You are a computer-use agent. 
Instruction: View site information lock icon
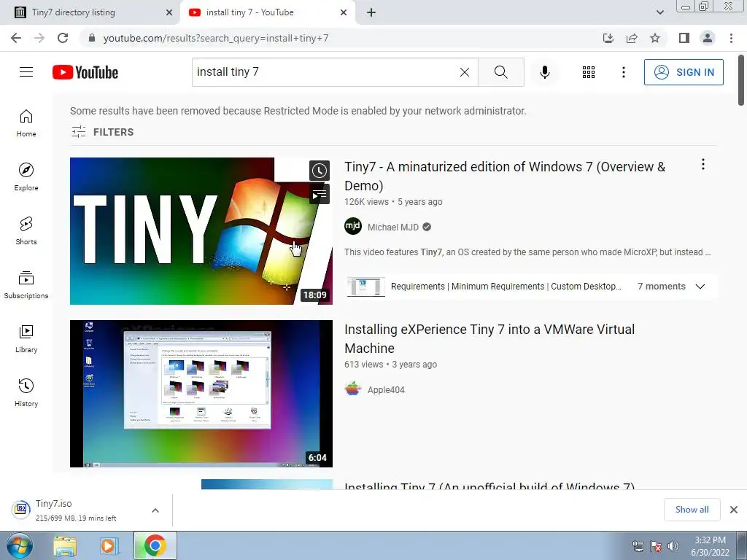pos(92,38)
